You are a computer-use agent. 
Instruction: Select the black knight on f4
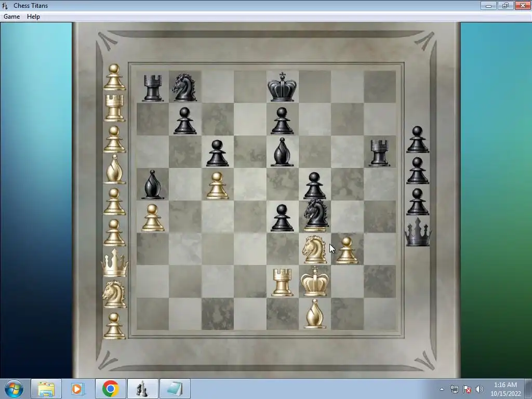316,215
